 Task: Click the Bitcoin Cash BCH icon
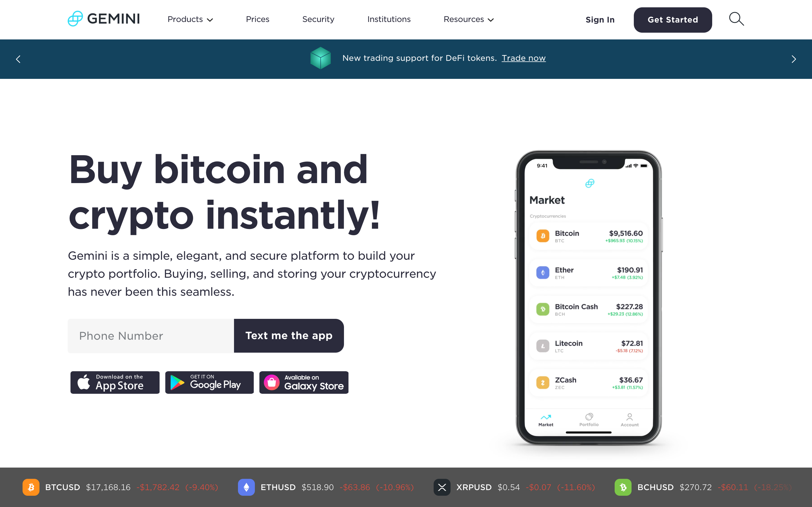tap(543, 309)
